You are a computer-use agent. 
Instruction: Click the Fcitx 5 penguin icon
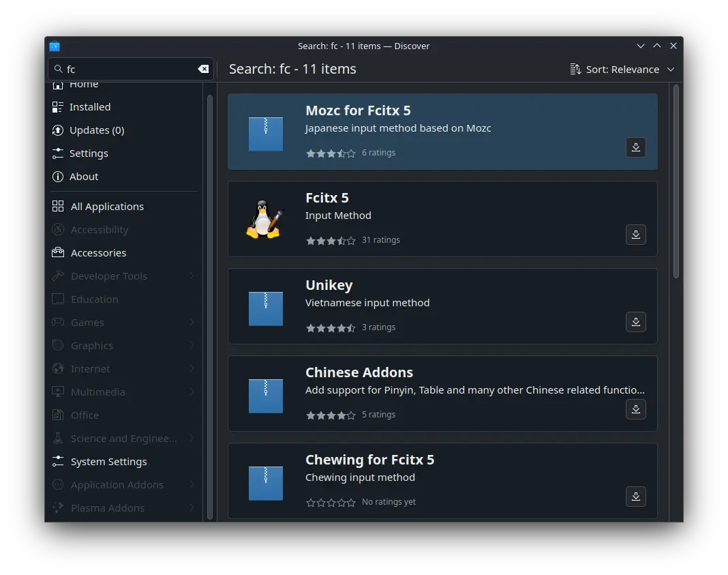pyautogui.click(x=265, y=219)
